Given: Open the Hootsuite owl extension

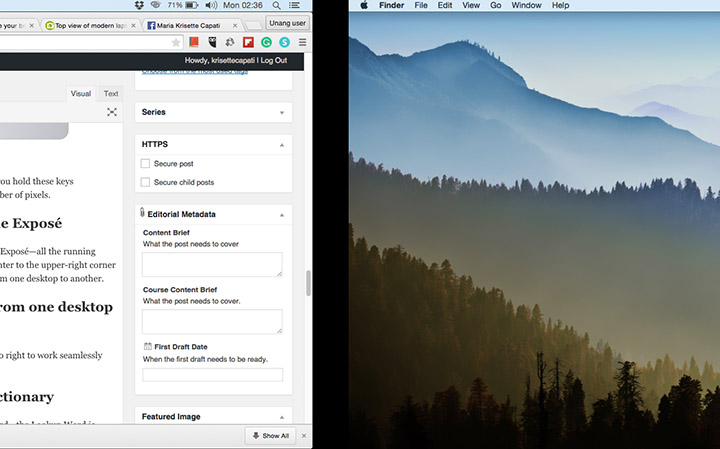Looking at the screenshot, I should point(212,43).
